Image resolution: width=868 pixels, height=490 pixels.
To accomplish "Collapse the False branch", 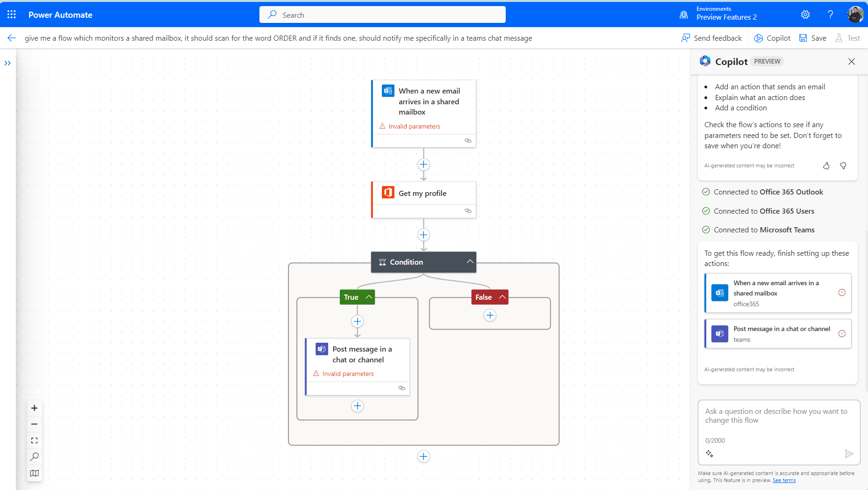I will click(x=502, y=297).
